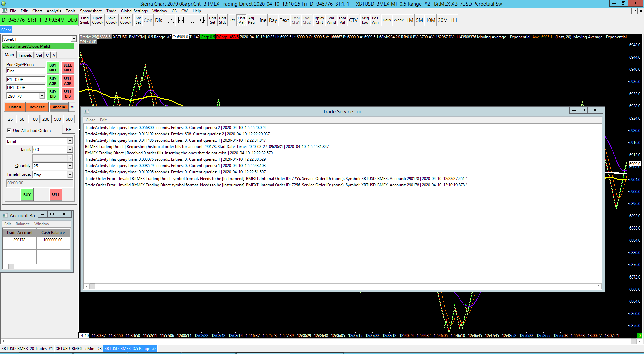Open Balance menu in Account Balance window
Viewport: 644px width, 354px height.
point(22,224)
